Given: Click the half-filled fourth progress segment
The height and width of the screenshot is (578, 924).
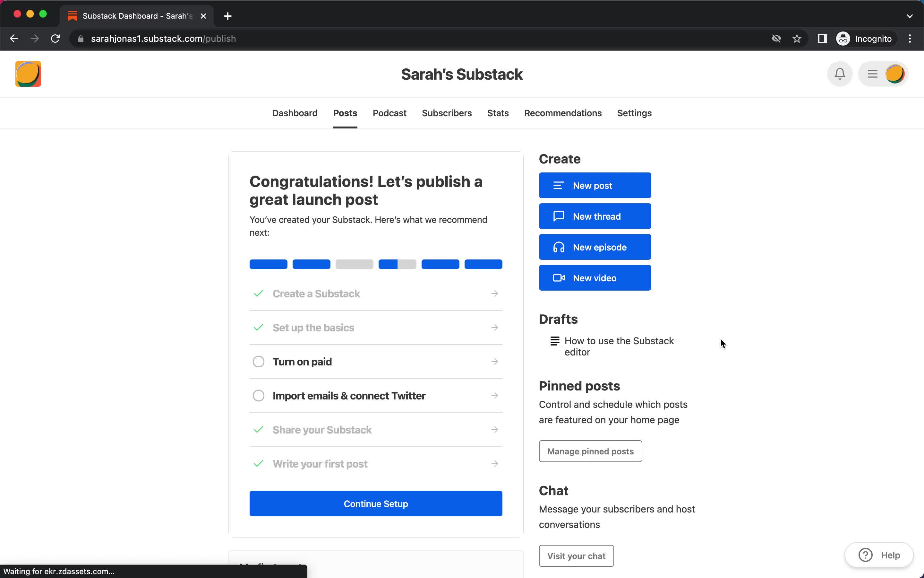Looking at the screenshot, I should pyautogui.click(x=397, y=264).
